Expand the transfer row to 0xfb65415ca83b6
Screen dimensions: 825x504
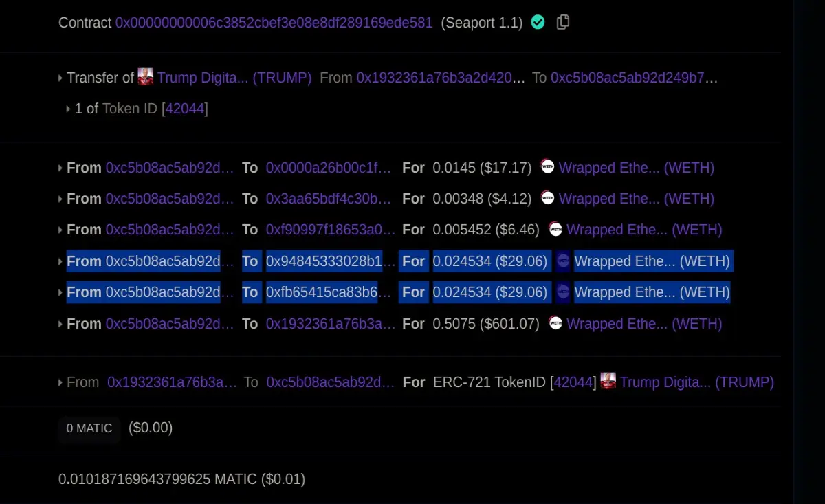(60, 293)
